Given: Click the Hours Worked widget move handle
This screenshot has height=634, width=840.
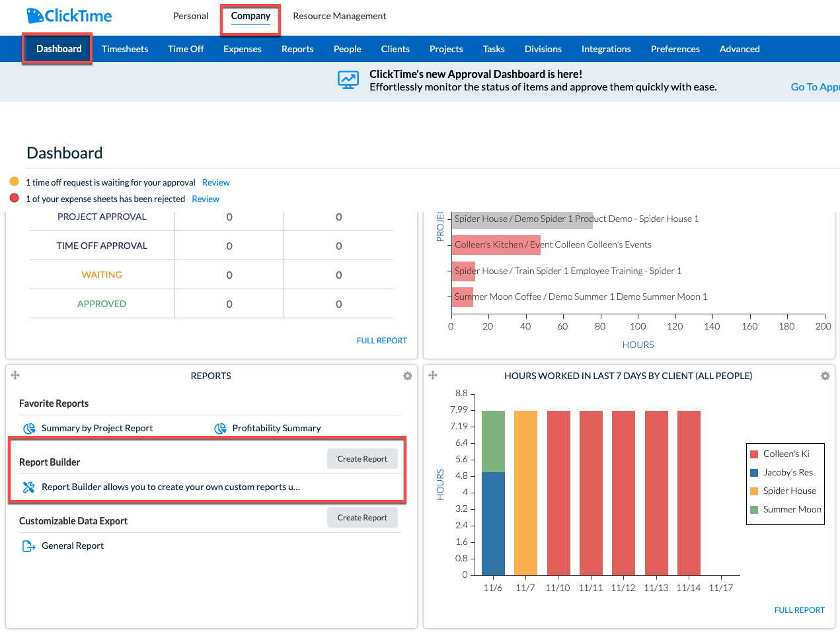Looking at the screenshot, I should point(433,375).
